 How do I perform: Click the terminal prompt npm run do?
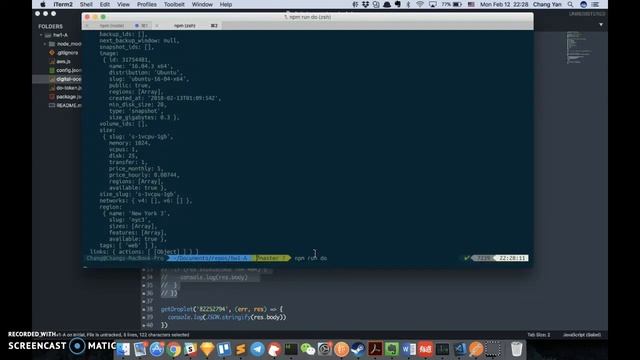311,258
